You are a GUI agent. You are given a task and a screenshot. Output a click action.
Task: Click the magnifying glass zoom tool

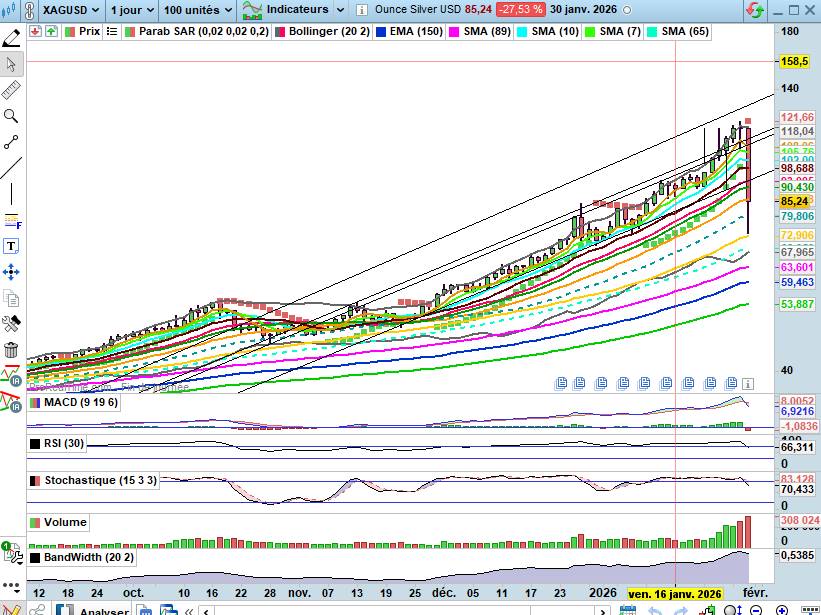(11, 116)
